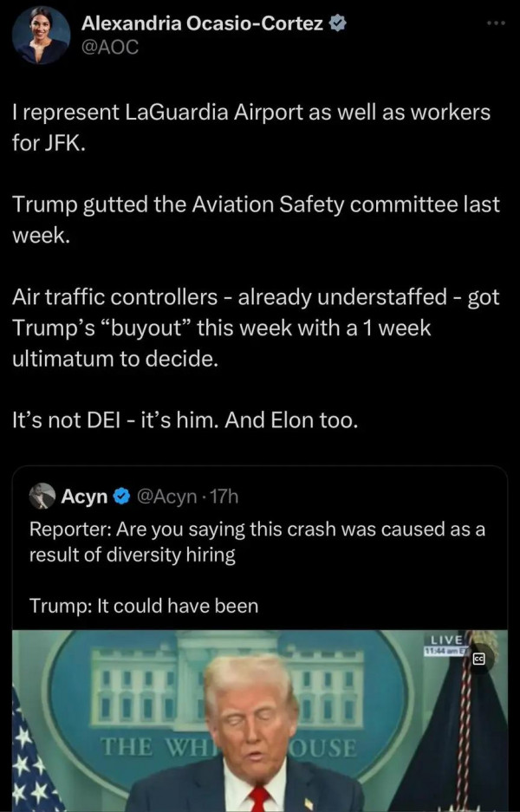This screenshot has height=812, width=520.
Task: Click the verified badge next to Acyn
Action: (x=122, y=497)
